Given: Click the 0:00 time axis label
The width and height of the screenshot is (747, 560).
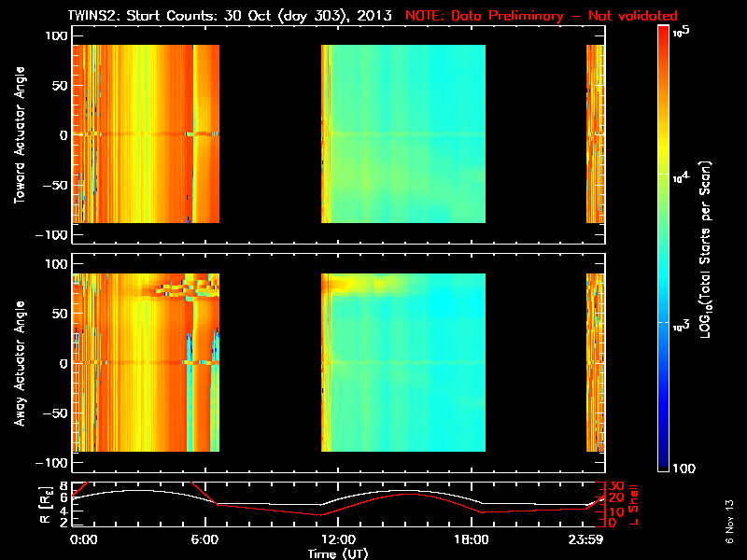Looking at the screenshot, I should (83, 539).
